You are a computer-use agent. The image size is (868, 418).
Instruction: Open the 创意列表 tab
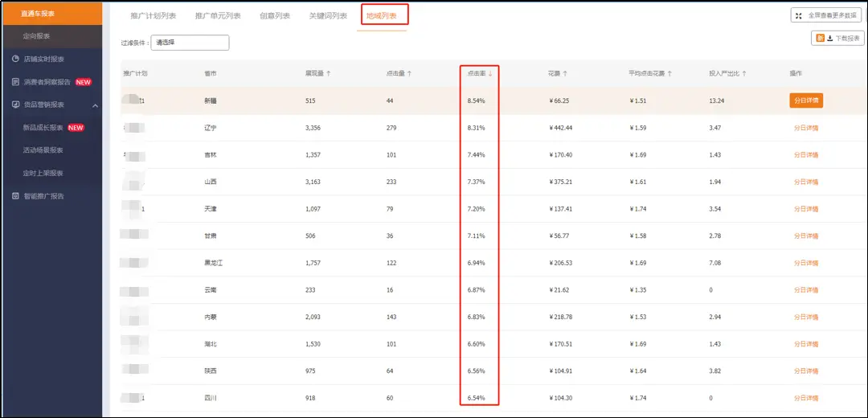275,15
